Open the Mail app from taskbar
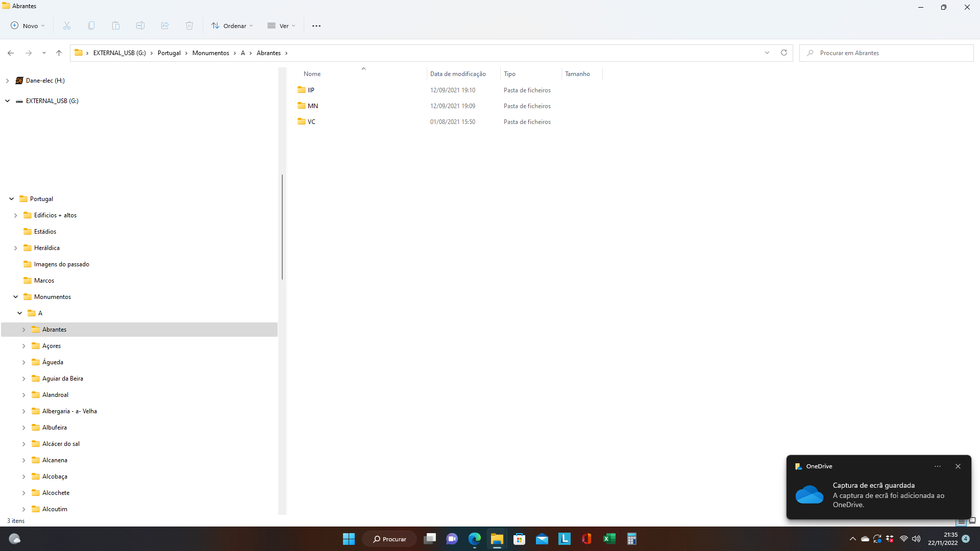The height and width of the screenshot is (551, 980). [x=542, y=539]
